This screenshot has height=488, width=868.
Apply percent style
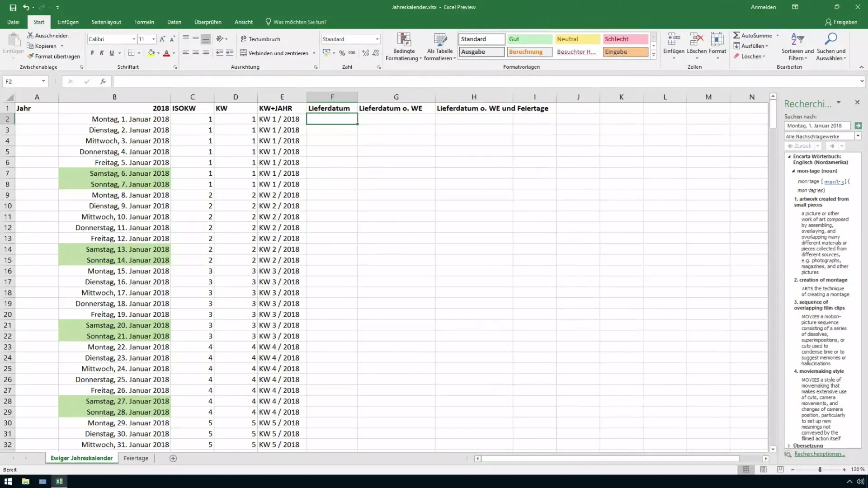pos(342,53)
